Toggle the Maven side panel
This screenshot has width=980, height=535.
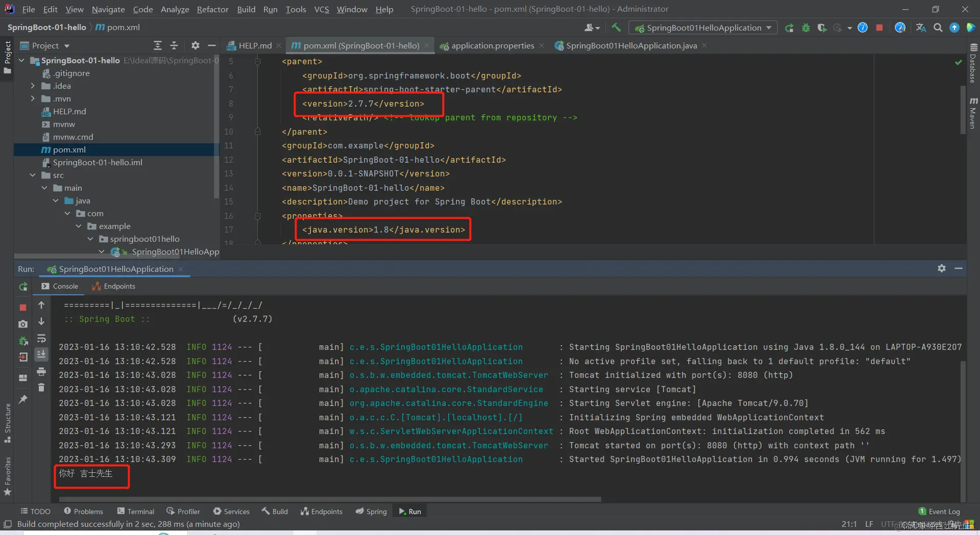point(973,113)
